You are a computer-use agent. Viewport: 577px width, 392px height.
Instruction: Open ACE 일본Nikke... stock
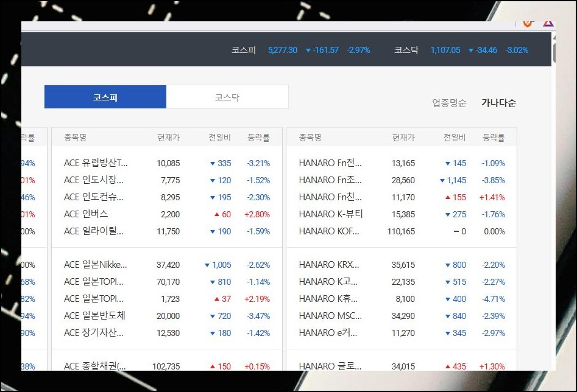(95, 264)
